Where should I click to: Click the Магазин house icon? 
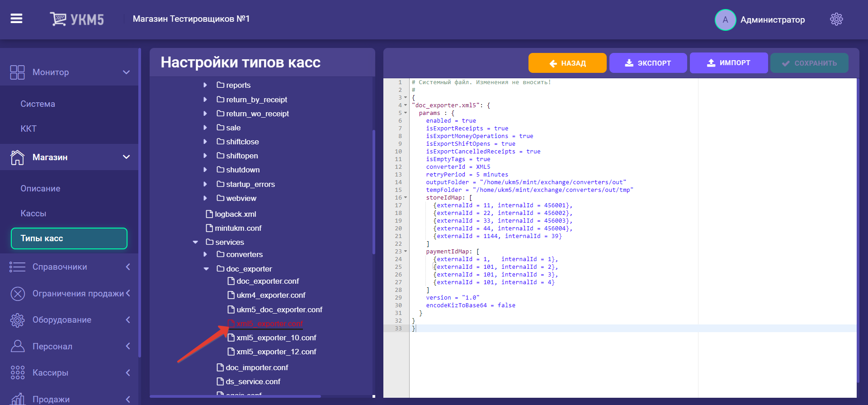[17, 157]
